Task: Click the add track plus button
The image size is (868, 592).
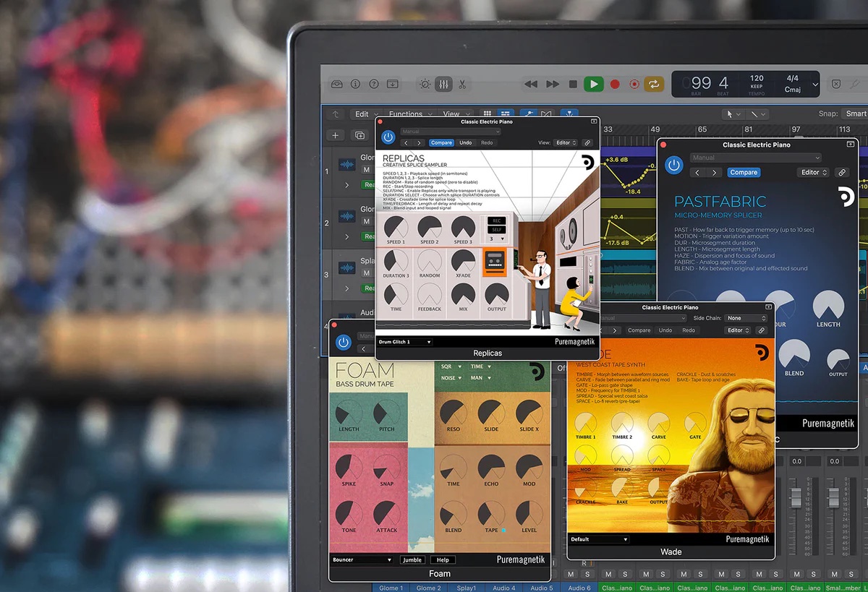Action: [x=335, y=135]
